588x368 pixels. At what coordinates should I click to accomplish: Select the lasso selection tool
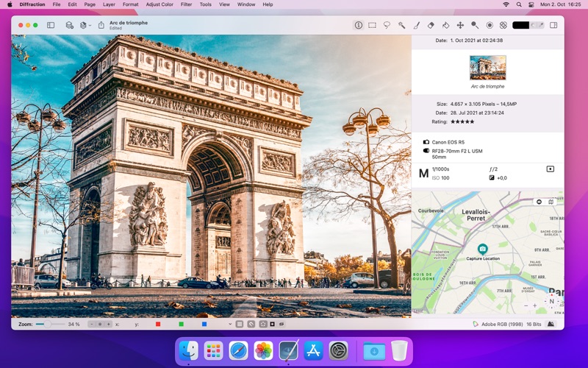pyautogui.click(x=387, y=25)
